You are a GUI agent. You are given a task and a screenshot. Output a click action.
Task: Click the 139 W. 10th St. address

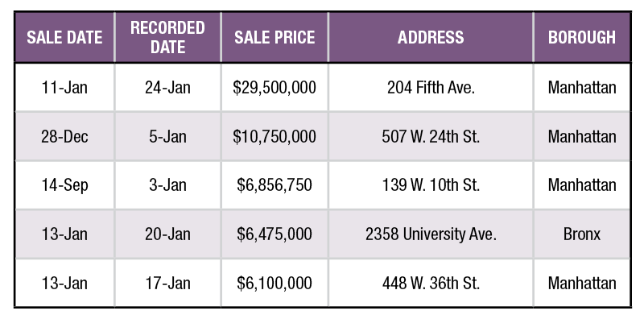pos(431,185)
